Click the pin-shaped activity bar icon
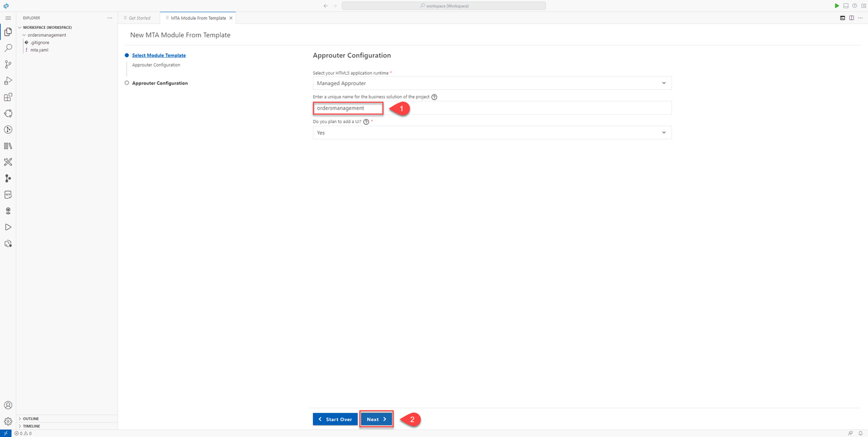The width and height of the screenshot is (868, 437). pos(8,211)
